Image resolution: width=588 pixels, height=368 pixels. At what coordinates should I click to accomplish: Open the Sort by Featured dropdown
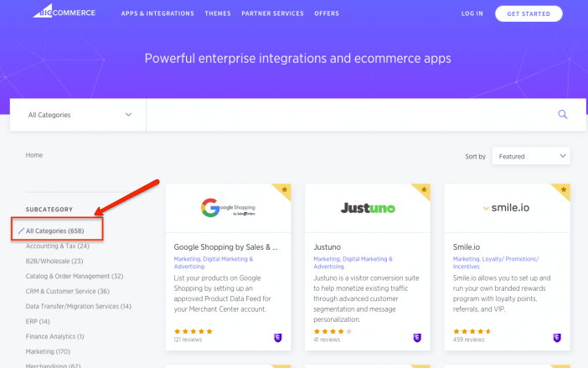pos(531,156)
